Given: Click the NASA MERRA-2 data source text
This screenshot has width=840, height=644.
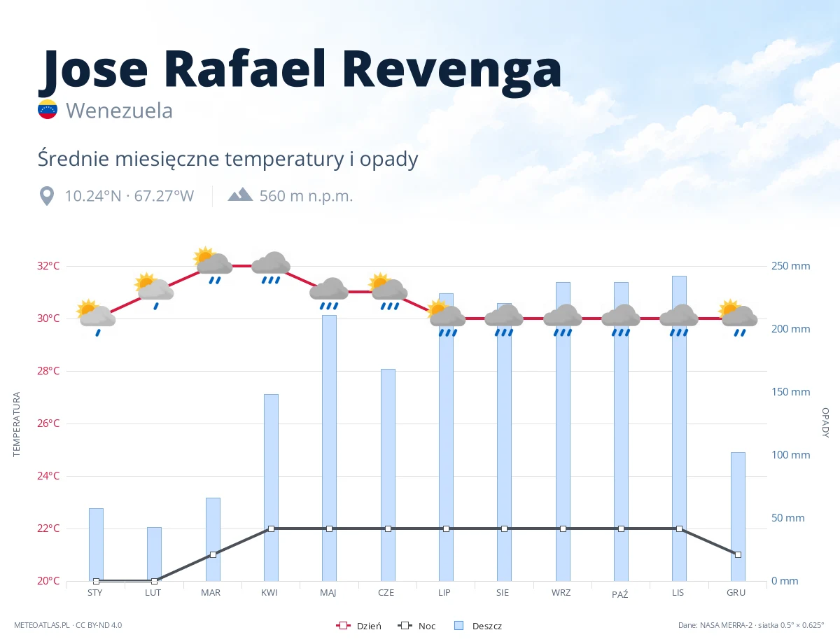Looking at the screenshot, I should pyautogui.click(x=751, y=625).
